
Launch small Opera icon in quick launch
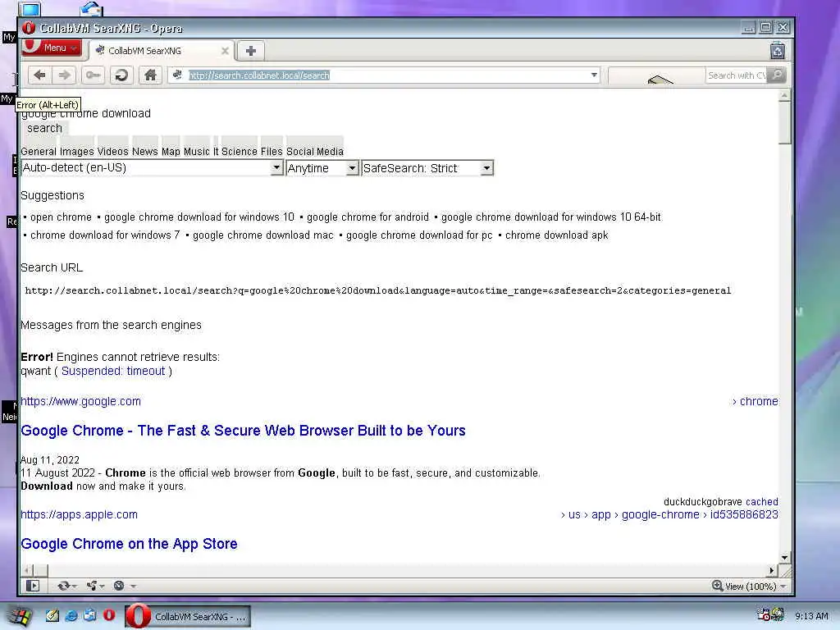(x=109, y=615)
